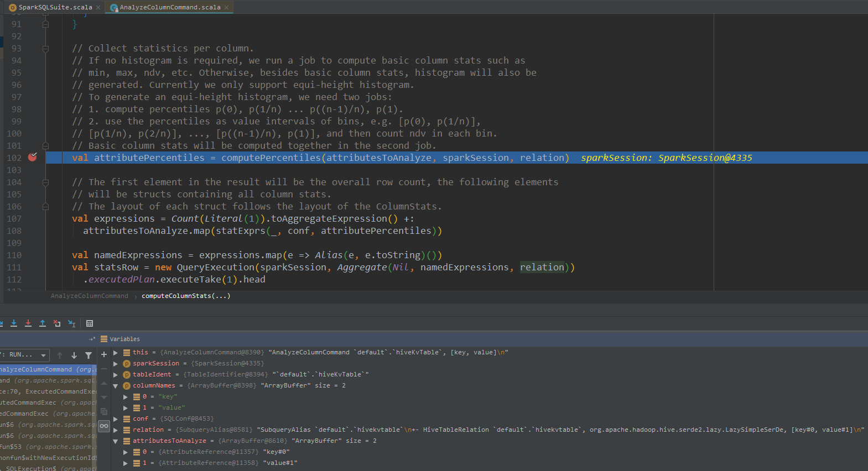The width and height of the screenshot is (868, 471).
Task: Click line number 107 in the gutter
Action: [14, 219]
